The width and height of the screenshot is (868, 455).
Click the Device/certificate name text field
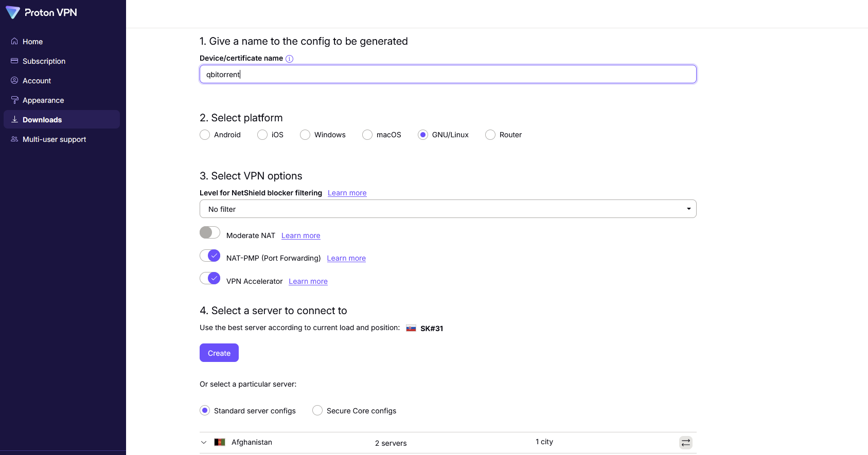[x=448, y=75]
